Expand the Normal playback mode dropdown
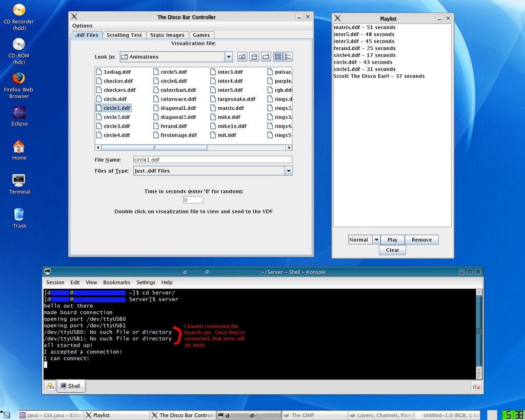The width and height of the screenshot is (525, 420). click(x=376, y=239)
